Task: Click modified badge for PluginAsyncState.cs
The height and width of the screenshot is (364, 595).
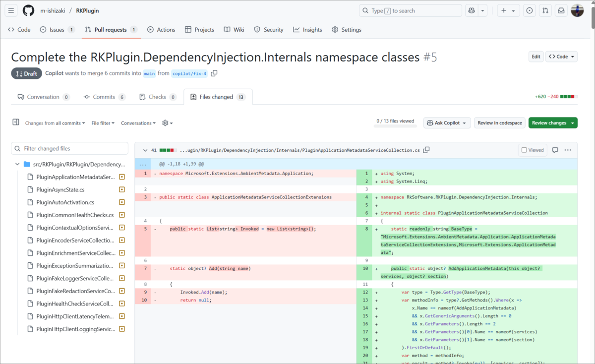Action: point(122,189)
